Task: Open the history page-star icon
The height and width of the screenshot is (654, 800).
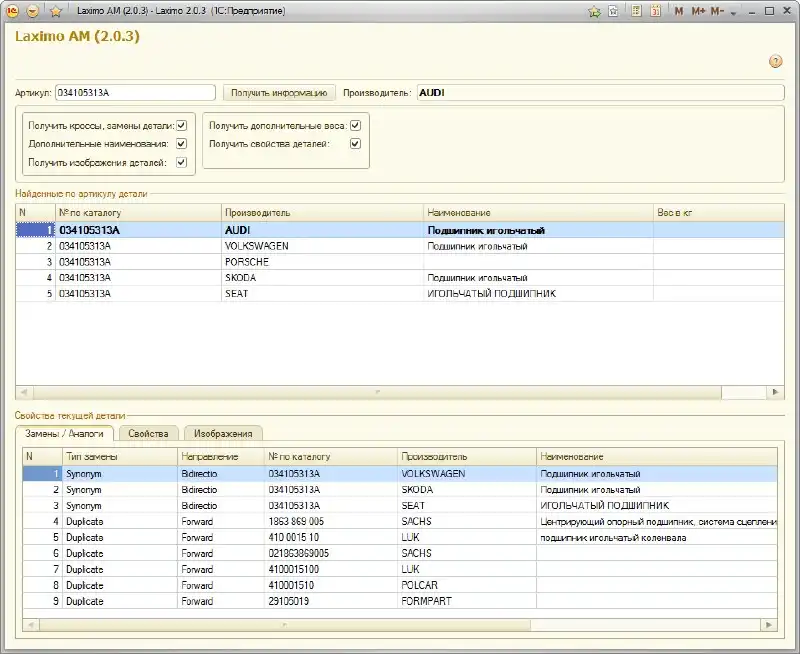Action: pos(614,11)
